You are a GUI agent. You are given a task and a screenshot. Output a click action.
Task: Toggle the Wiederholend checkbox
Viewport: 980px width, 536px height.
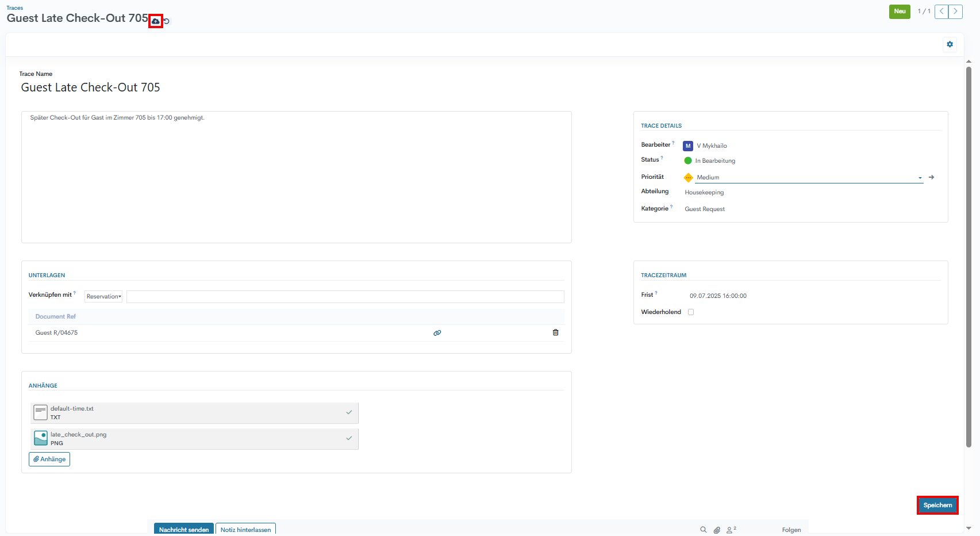691,312
